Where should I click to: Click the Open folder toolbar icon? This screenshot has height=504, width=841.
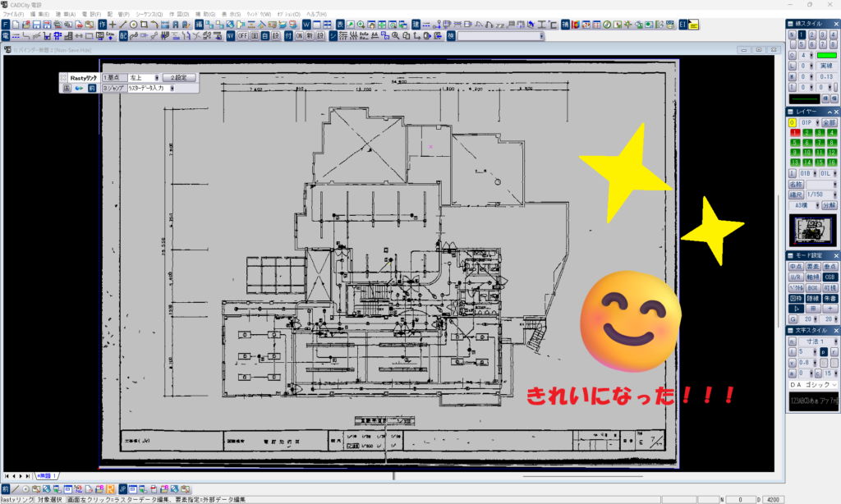[x=26, y=25]
